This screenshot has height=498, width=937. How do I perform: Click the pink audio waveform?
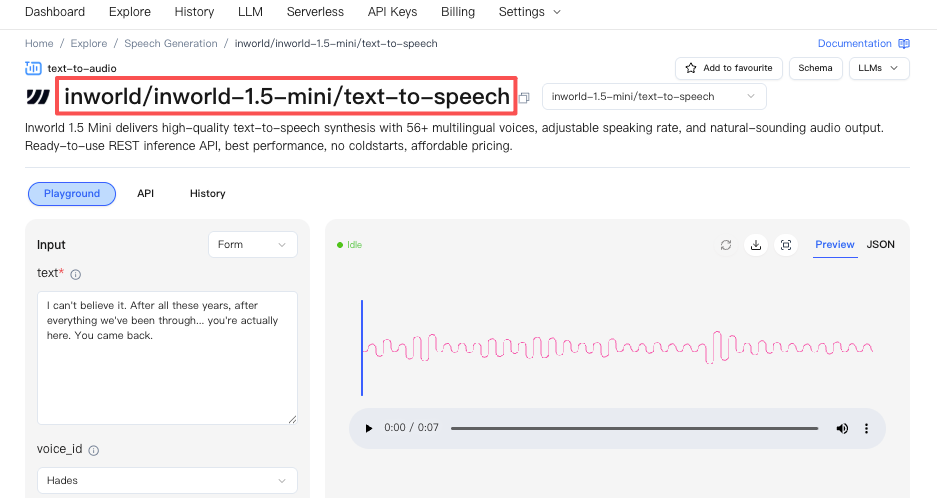tap(618, 347)
